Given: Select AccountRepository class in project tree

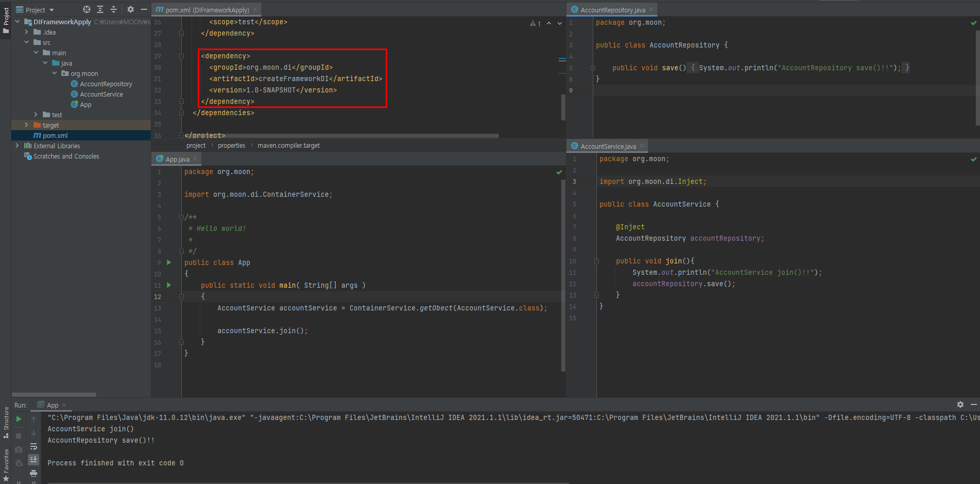Looking at the screenshot, I should point(106,84).
